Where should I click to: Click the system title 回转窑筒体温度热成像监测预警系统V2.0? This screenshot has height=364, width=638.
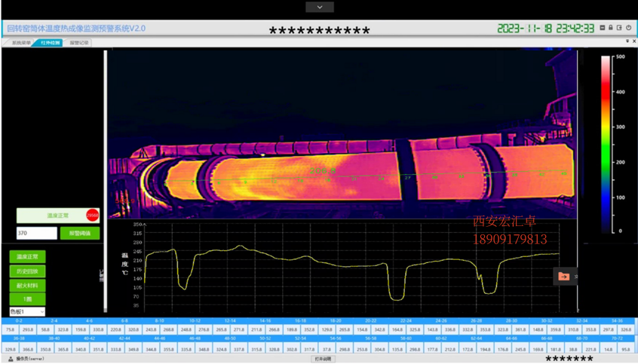point(76,29)
